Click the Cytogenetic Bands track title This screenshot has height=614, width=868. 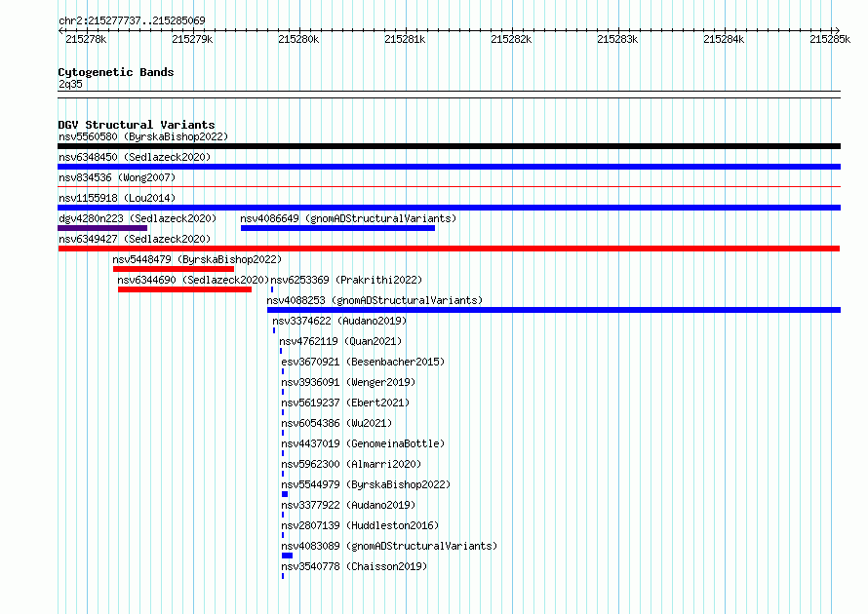[116, 72]
